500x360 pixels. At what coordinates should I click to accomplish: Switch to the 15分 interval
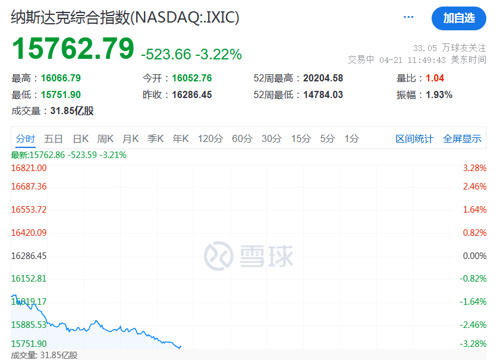(301, 139)
